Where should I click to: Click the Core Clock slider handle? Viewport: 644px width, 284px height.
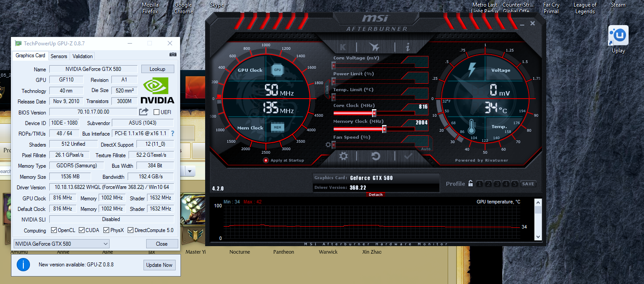(374, 113)
